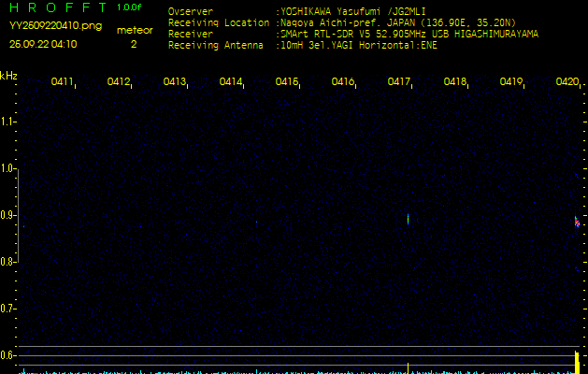Click the 0418 time marker
The image size is (588, 374).
[454, 81]
